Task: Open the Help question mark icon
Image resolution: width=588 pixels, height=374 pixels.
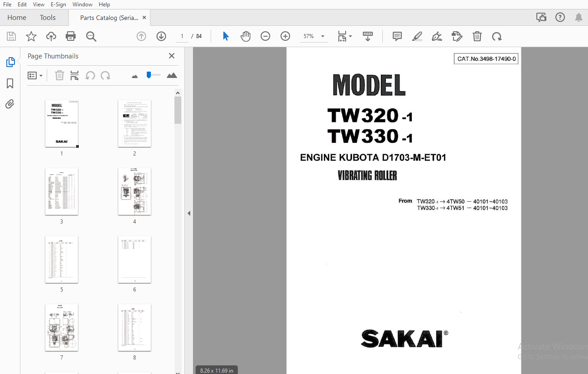Action: point(560,18)
